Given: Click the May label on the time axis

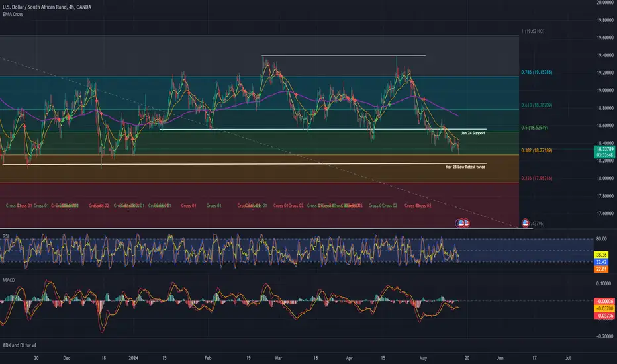Looking at the screenshot, I should (x=423, y=358).
